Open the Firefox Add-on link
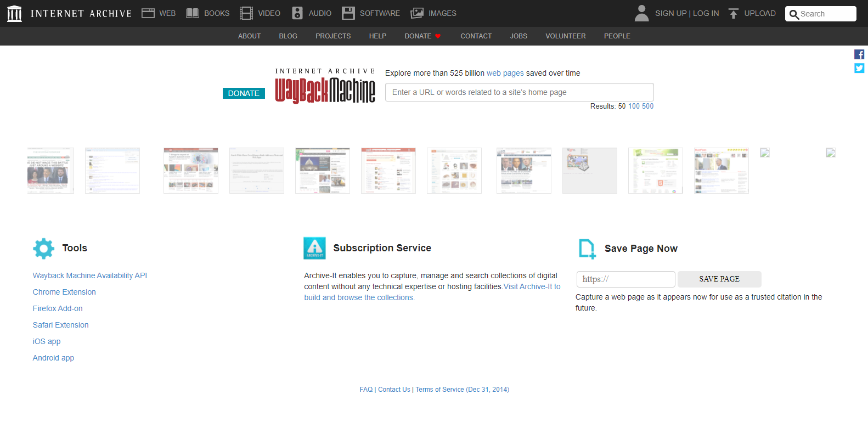 click(x=58, y=308)
